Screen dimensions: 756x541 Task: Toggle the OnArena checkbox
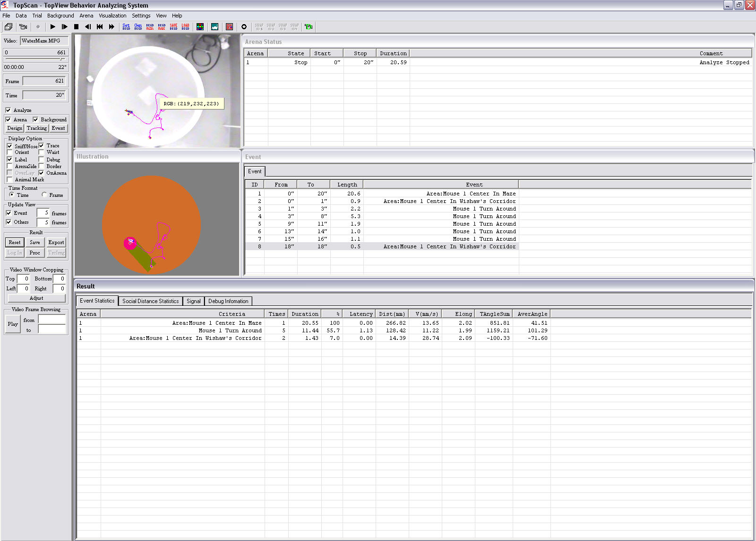pos(41,173)
